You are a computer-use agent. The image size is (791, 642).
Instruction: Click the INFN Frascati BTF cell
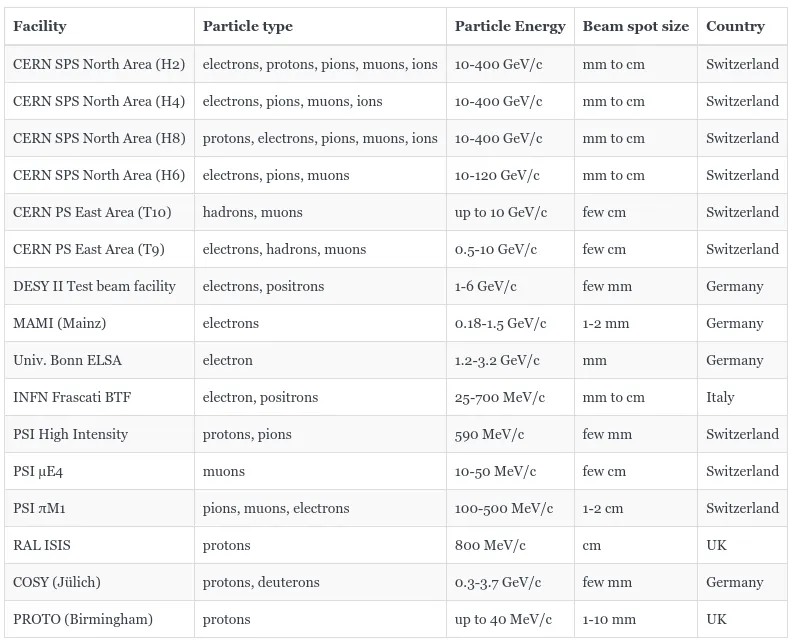(99, 397)
